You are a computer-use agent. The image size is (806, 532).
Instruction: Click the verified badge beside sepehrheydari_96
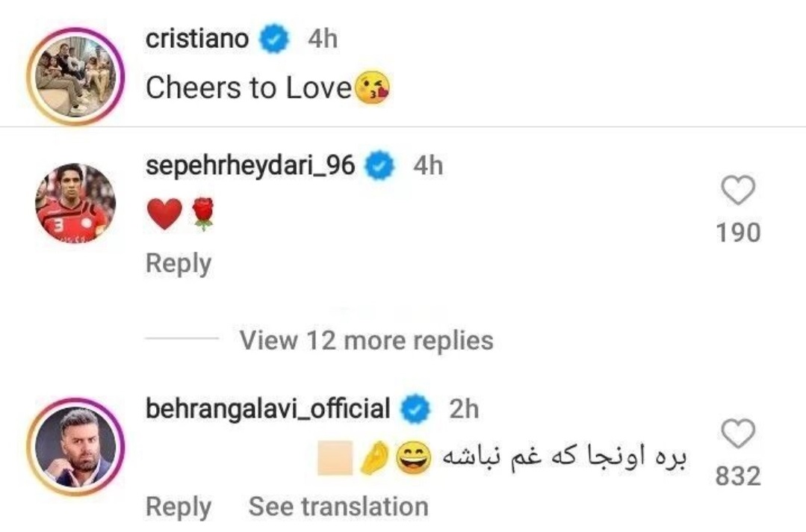380,167
